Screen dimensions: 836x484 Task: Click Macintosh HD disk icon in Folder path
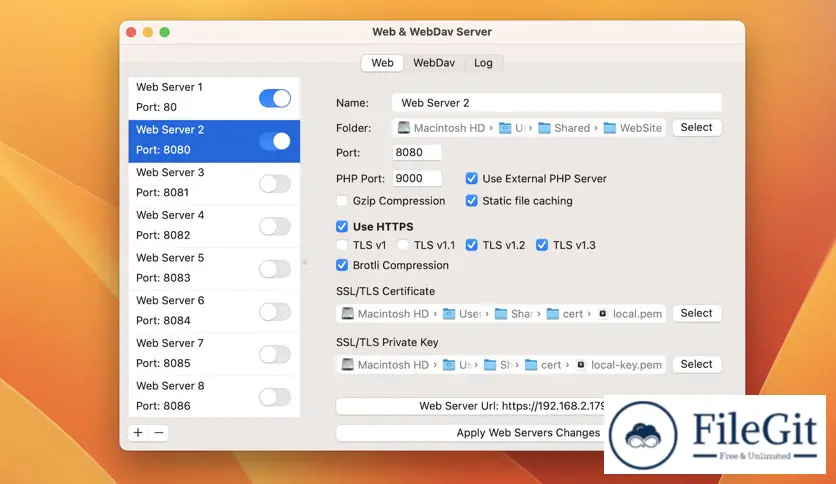(403, 128)
